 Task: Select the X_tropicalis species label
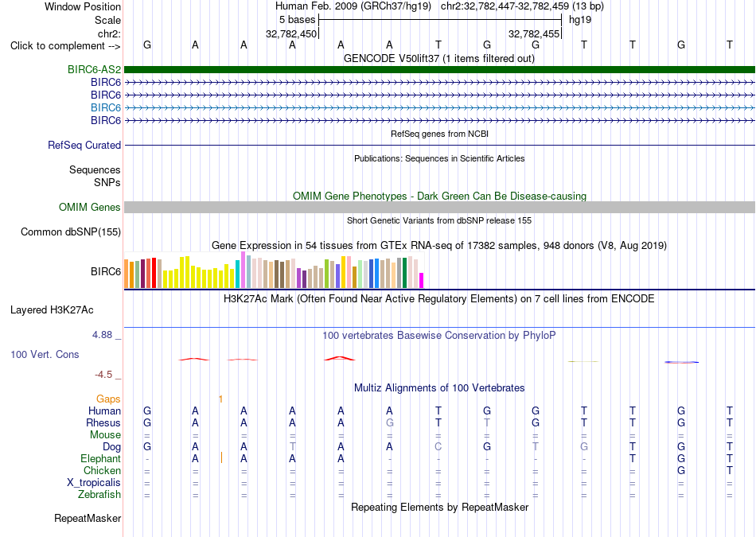coord(94,483)
